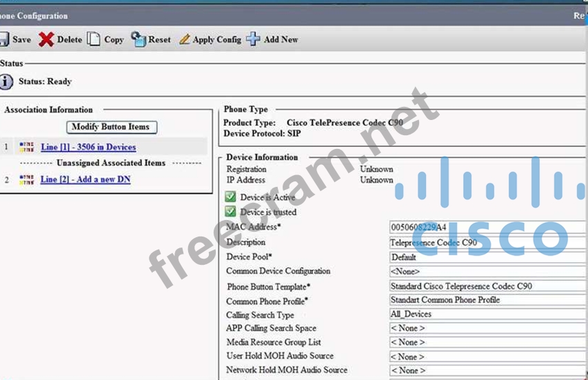Image resolution: width=588 pixels, height=380 pixels.
Task: Toggle the Device is Active checkbox
Action: (231, 197)
